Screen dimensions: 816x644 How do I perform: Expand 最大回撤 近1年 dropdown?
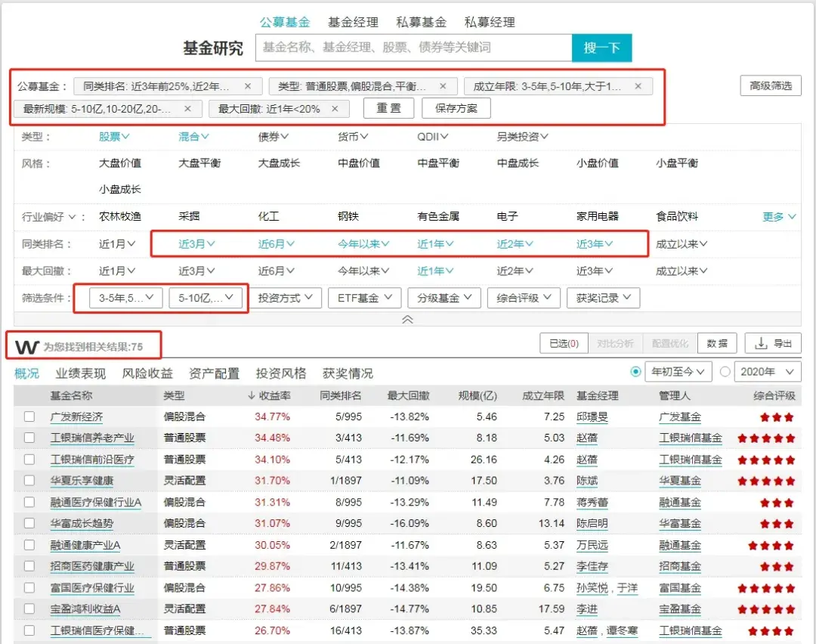(435, 271)
